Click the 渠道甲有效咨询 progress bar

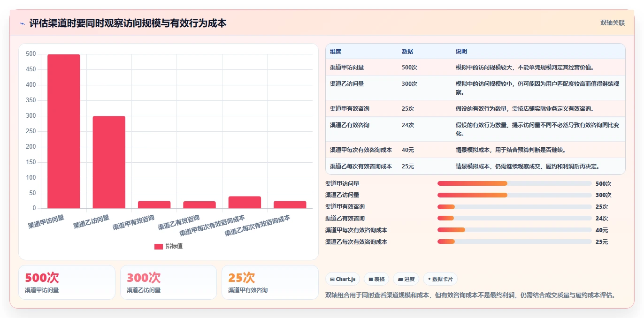point(514,206)
